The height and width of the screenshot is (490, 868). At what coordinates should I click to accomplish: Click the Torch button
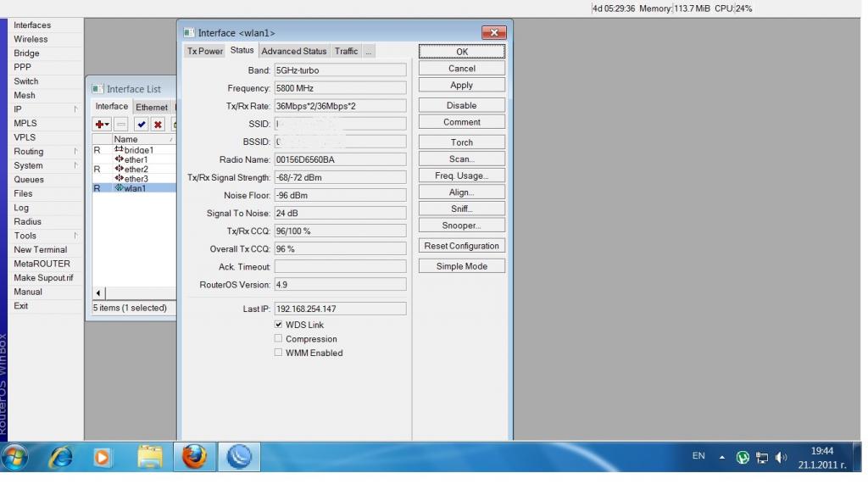462,142
